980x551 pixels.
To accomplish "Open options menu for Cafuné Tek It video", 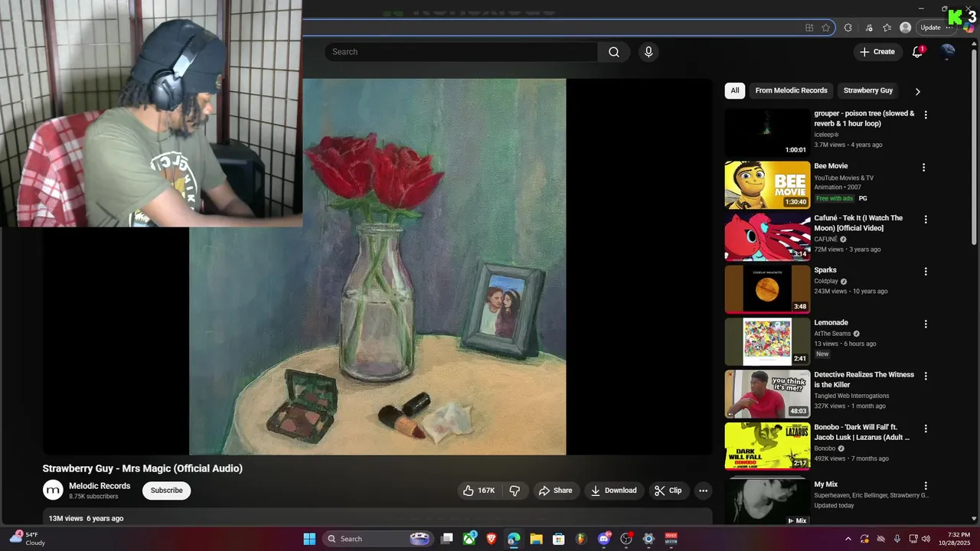I will click(x=925, y=219).
